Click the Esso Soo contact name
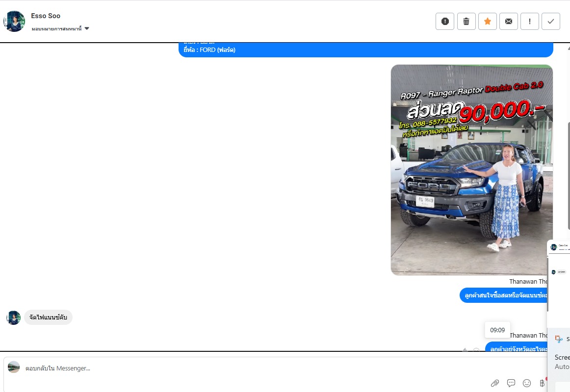 coord(46,16)
